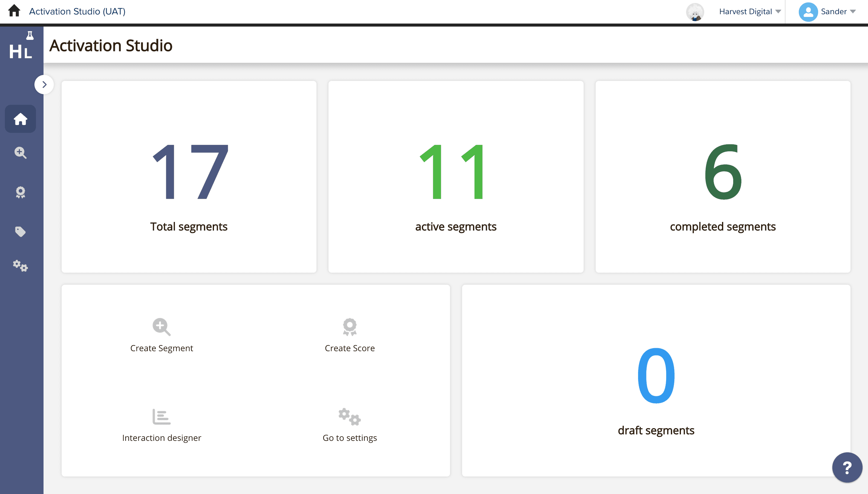This screenshot has height=494, width=868.
Task: Open Segments via sidebar magnifier icon
Action: [x=20, y=153]
